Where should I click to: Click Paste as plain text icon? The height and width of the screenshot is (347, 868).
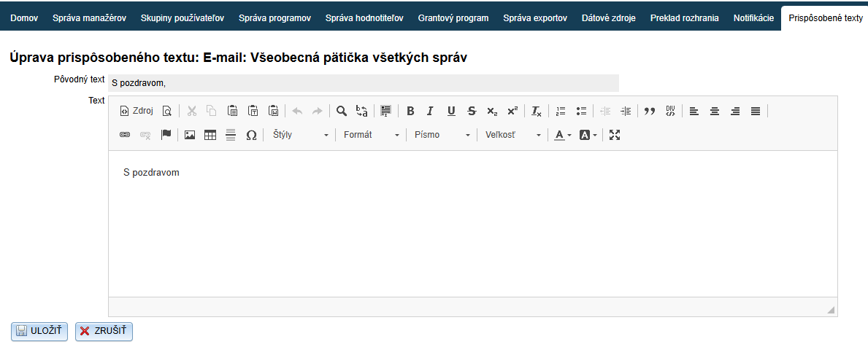(253, 111)
